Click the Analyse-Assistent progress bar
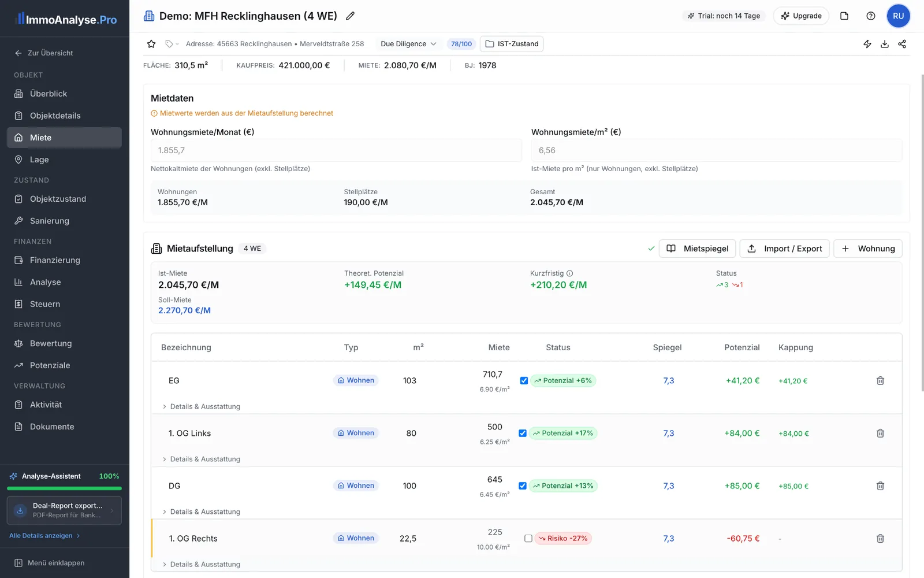Screen dimensions: 924x578 tap(64, 488)
